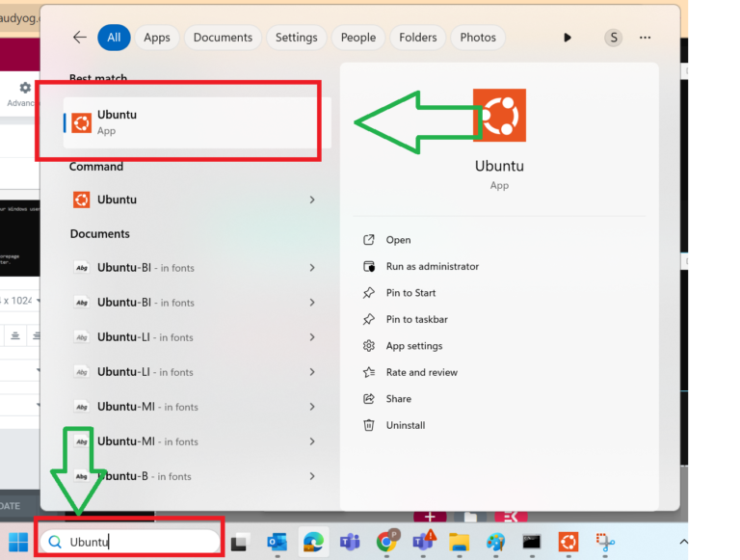Click the Outlook icon in the taskbar
Screen dimensions: 740x560
[x=277, y=542]
